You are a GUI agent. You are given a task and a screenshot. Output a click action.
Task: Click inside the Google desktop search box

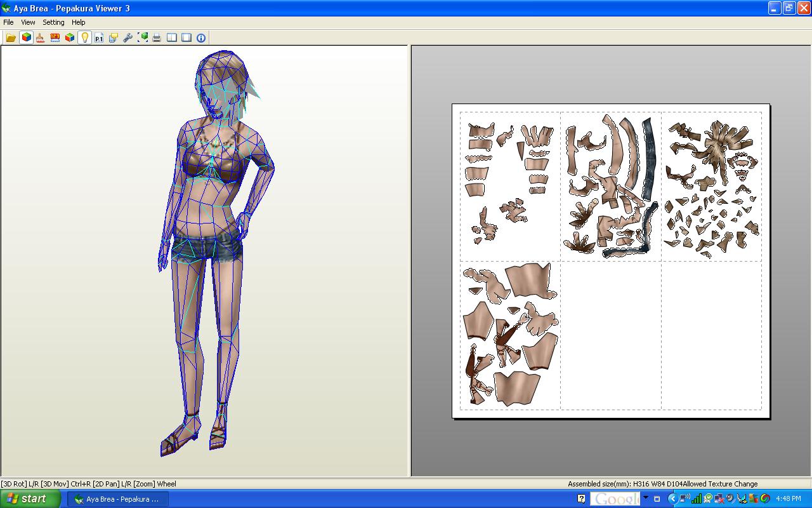coord(615,498)
